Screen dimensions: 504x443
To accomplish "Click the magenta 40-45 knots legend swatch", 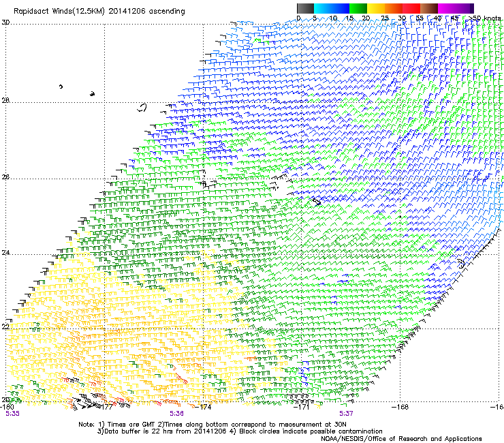I will coord(447,8).
